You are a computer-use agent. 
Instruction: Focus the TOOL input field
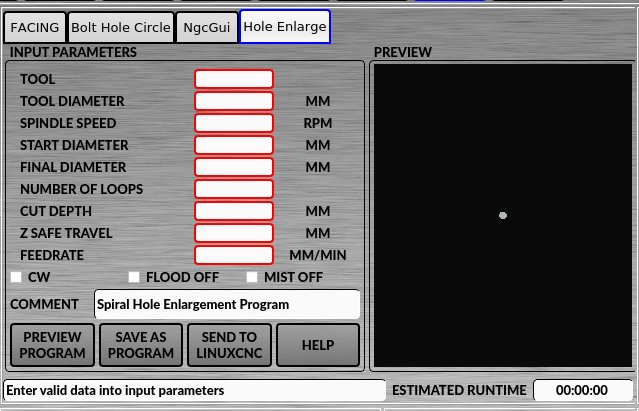click(x=234, y=79)
